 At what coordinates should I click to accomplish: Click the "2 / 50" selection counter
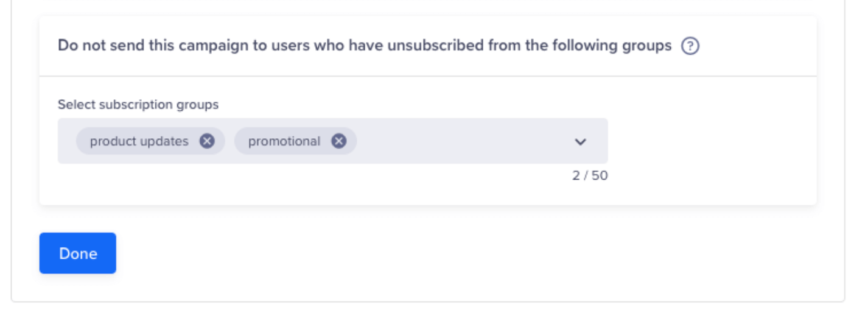[589, 176]
